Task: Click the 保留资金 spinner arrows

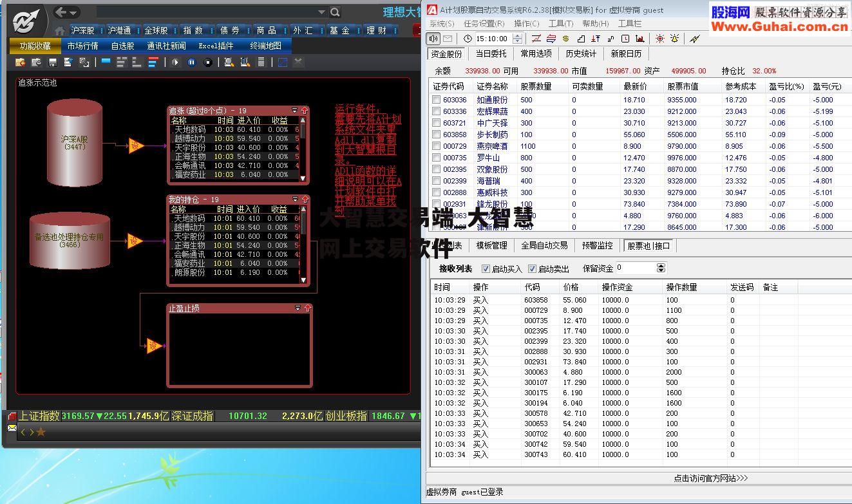Action: 661,268
